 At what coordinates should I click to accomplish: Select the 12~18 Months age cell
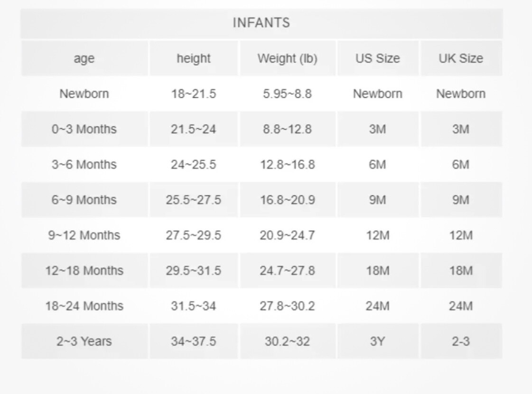coord(84,271)
